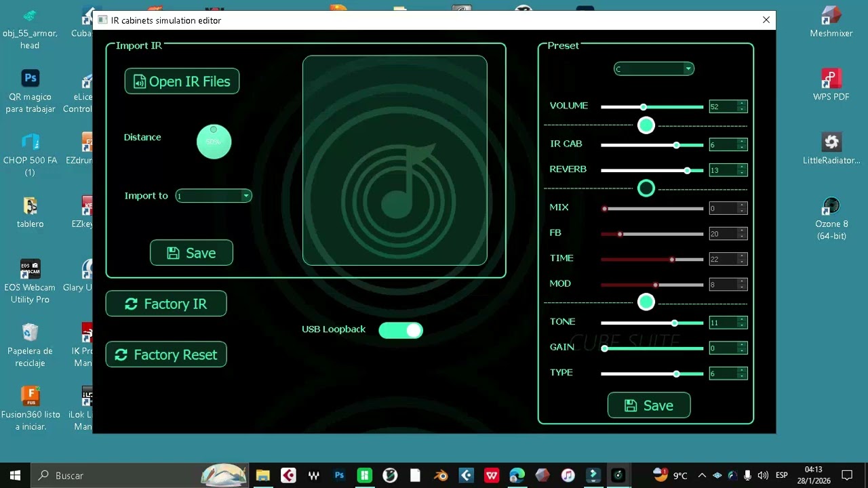Close the IR cabinets simulation editor window
This screenshot has width=868, height=488.
766,20
